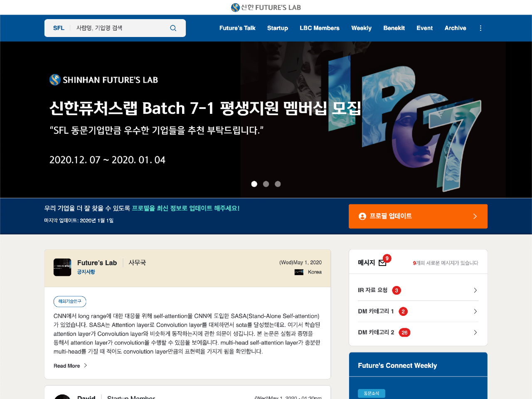The width and height of the screenshot is (532, 399).
Task: Expand the IR 자료 요청 row chevron
Action: pos(475,290)
